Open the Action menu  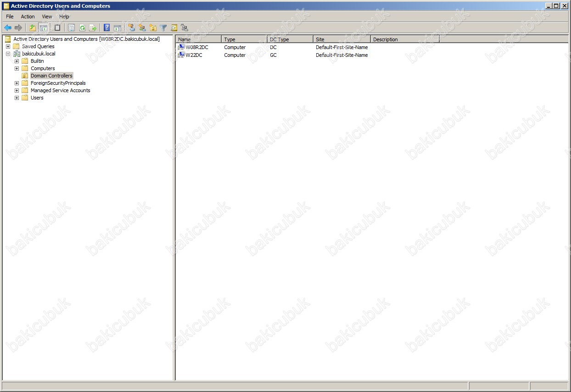28,17
